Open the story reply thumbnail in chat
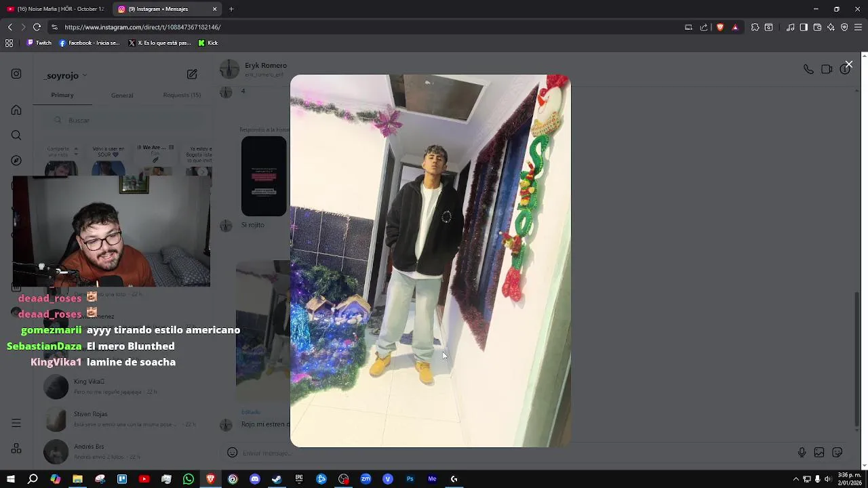The width and height of the screenshot is (868, 488). click(x=264, y=176)
